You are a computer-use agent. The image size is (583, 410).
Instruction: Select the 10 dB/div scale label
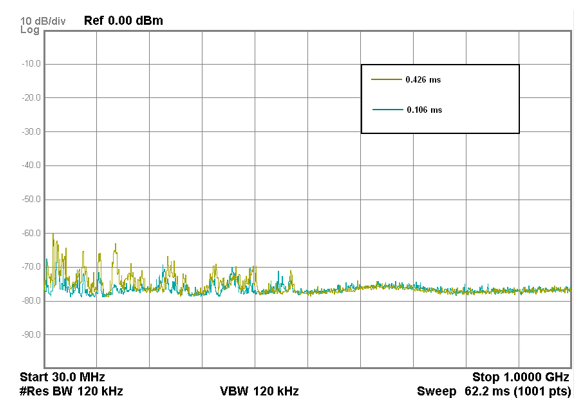point(43,21)
